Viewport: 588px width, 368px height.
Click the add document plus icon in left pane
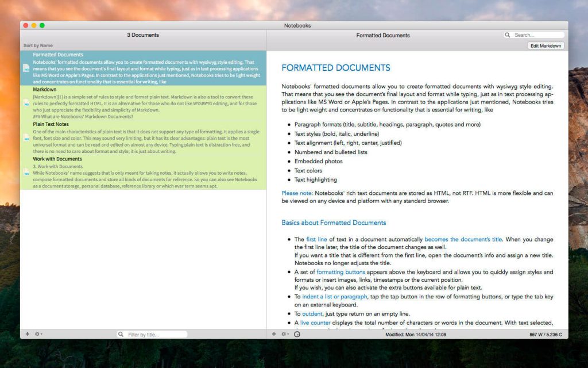tap(27, 333)
